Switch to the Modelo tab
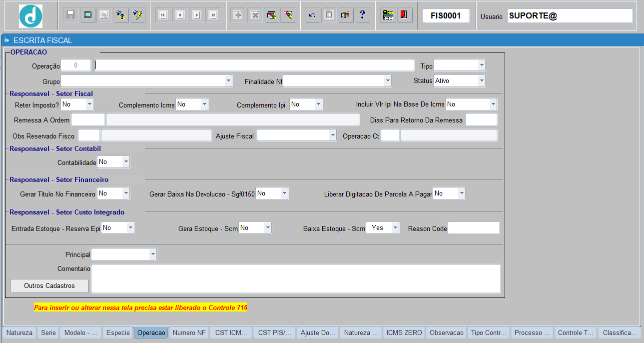The height and width of the screenshot is (343, 644). 81,332
